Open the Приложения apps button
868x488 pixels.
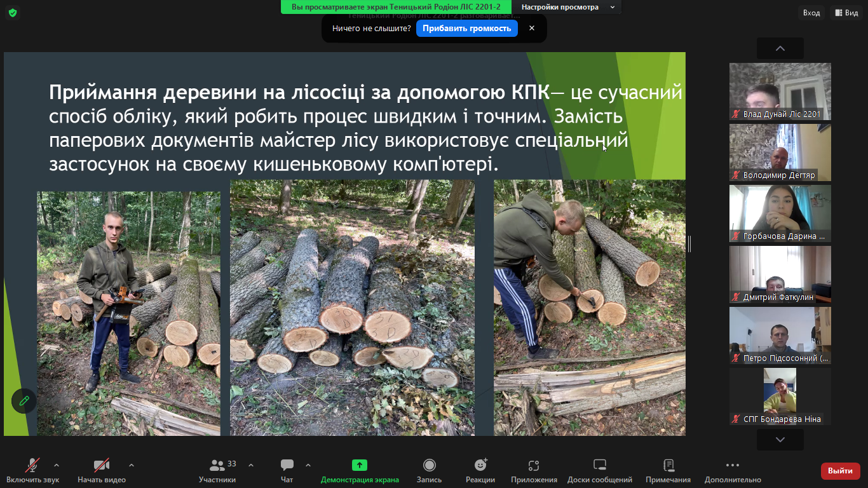534,470
